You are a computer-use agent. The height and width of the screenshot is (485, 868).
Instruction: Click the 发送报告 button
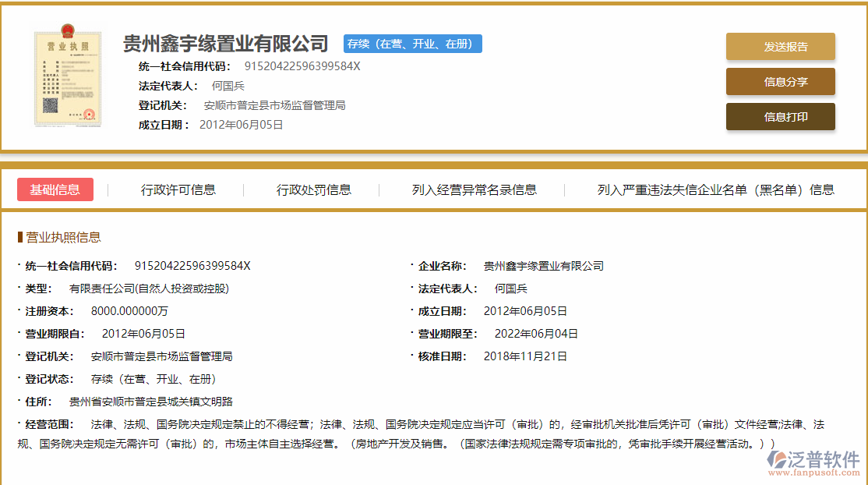pyautogui.click(x=780, y=47)
